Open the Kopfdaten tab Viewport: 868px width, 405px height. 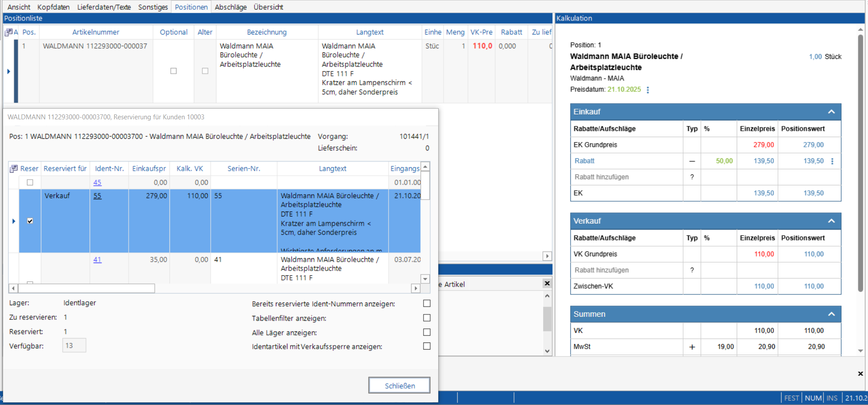(54, 7)
